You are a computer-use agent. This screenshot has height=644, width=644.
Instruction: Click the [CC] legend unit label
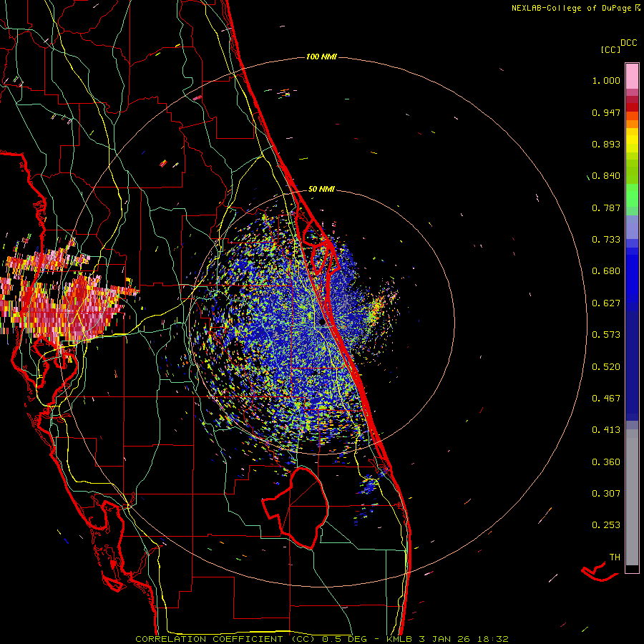coord(610,49)
